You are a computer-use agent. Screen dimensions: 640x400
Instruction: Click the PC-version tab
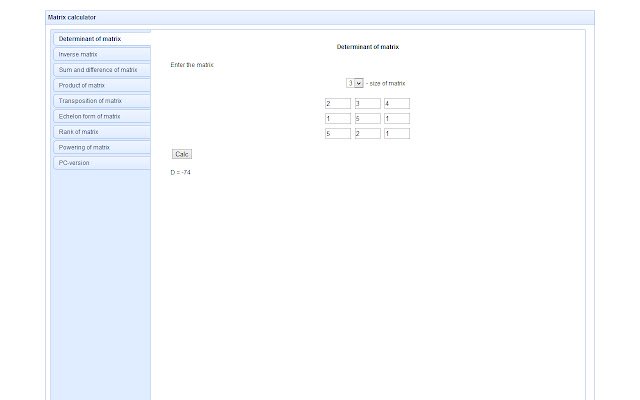102,163
